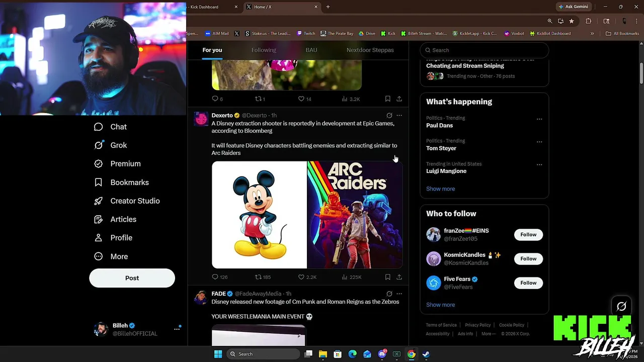
Task: Bookmark this page with the star icon
Action: point(572,21)
